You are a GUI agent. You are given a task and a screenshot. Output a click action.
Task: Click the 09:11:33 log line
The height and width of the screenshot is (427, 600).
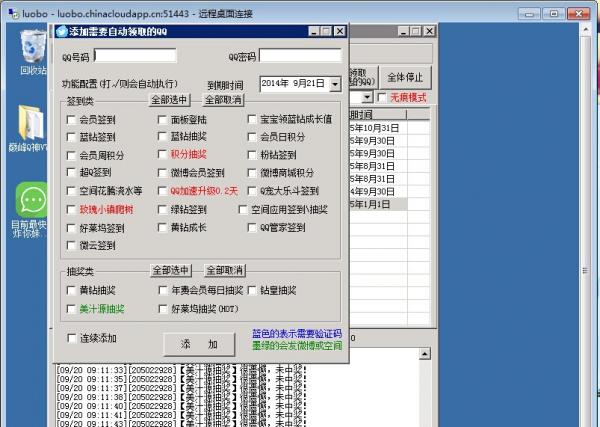click(x=181, y=370)
